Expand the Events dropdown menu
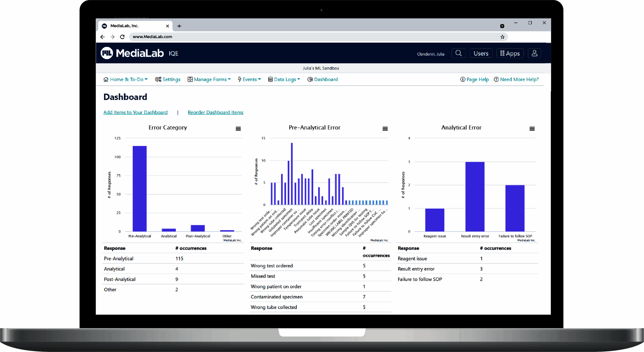The height and width of the screenshot is (352, 644). click(249, 79)
